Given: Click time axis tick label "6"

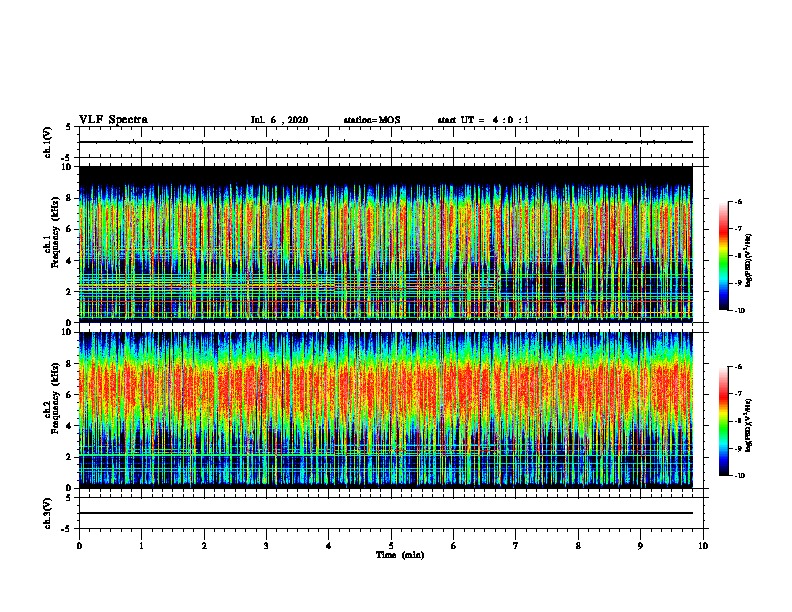Looking at the screenshot, I should click(453, 545).
